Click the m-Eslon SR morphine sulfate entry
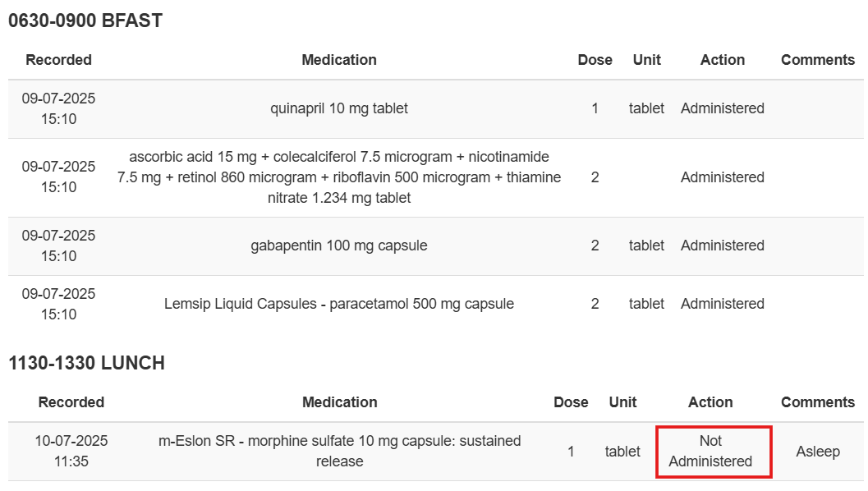This screenshot has height=491, width=868. pos(339,451)
